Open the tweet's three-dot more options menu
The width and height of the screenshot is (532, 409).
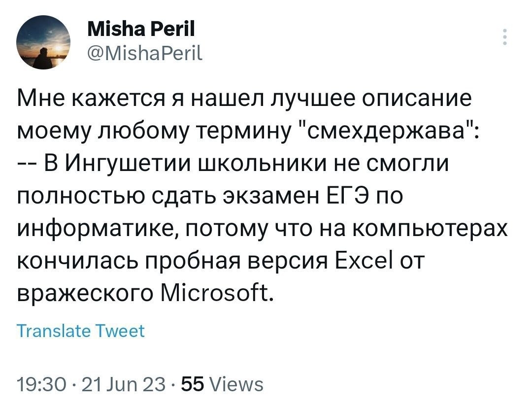click(x=504, y=37)
